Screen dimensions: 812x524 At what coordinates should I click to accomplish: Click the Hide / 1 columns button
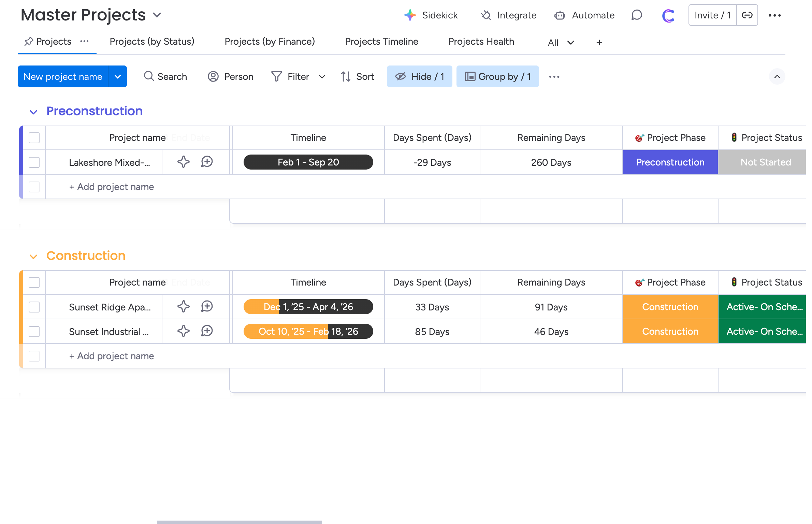click(419, 76)
